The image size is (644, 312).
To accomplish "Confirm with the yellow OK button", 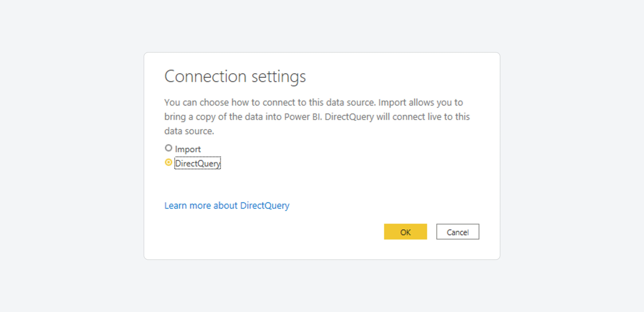I will [x=405, y=232].
